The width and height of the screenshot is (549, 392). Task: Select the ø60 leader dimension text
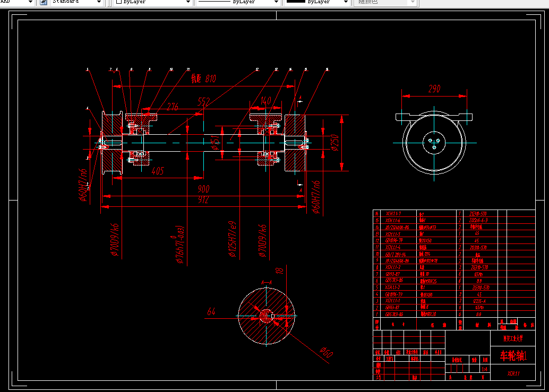click(x=327, y=352)
